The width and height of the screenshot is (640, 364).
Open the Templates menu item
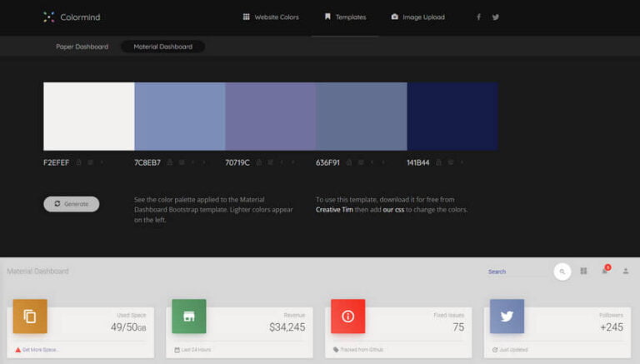[345, 17]
